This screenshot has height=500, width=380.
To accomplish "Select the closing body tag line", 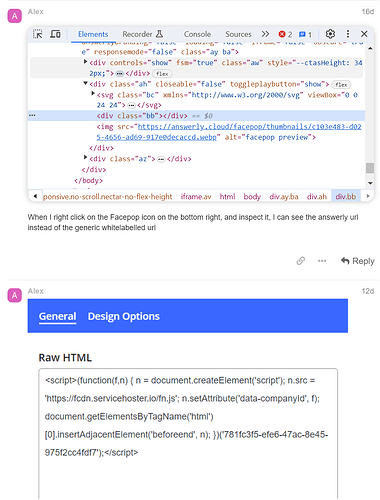I will pyautogui.click(x=88, y=180).
